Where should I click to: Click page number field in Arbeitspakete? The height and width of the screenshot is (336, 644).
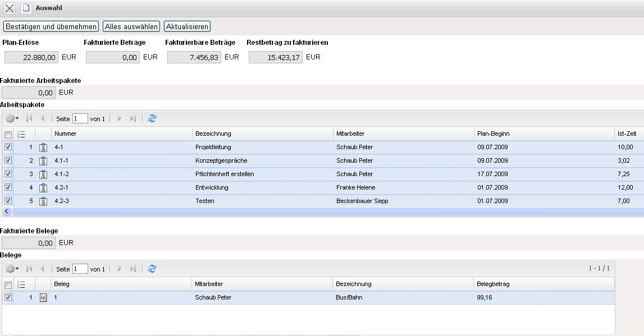[80, 118]
